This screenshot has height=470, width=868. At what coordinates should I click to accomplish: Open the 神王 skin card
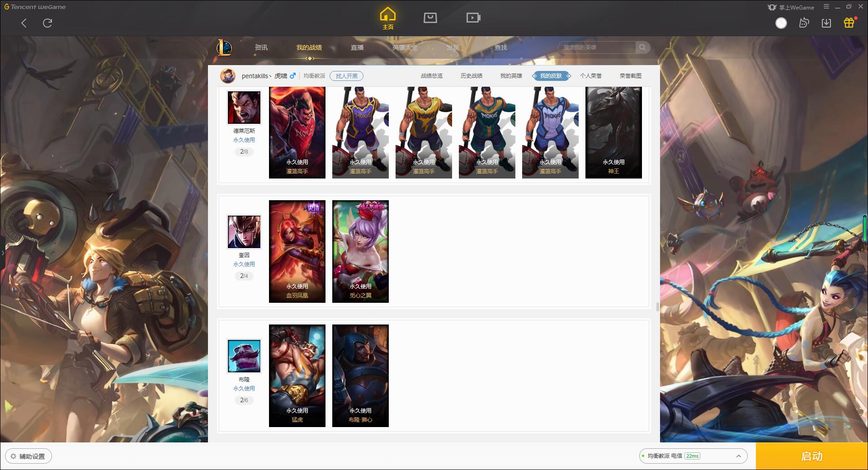tap(613, 133)
